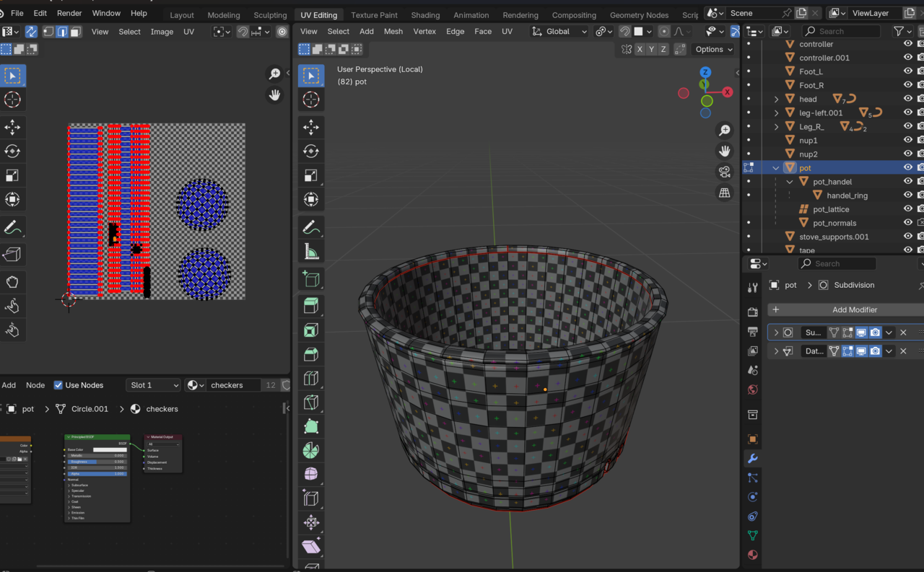Toggle Data Transfer modifier edit mode display
The width and height of the screenshot is (924, 572).
pyautogui.click(x=847, y=351)
